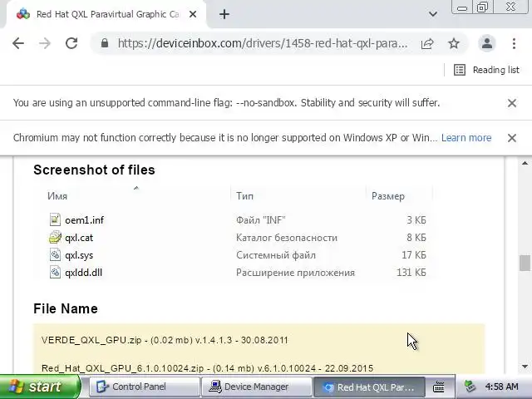The height and width of the screenshot is (399, 532).
Task: Click the 17 КБ size value
Action: point(414,255)
